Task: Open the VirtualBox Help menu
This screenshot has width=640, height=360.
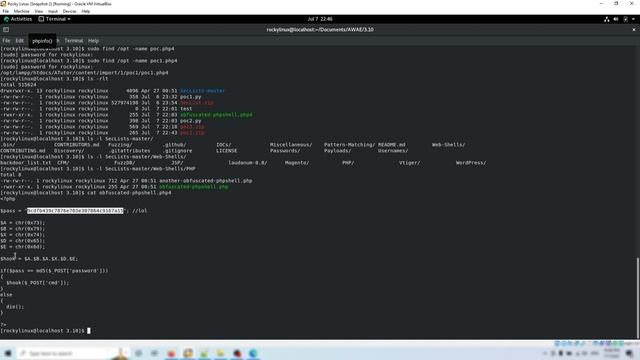Action: click(x=86, y=11)
